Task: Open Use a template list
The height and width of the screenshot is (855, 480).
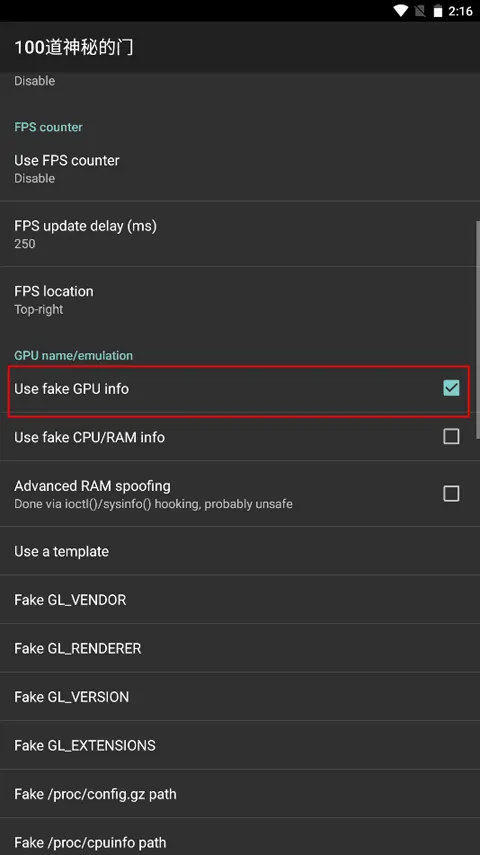Action: (240, 551)
